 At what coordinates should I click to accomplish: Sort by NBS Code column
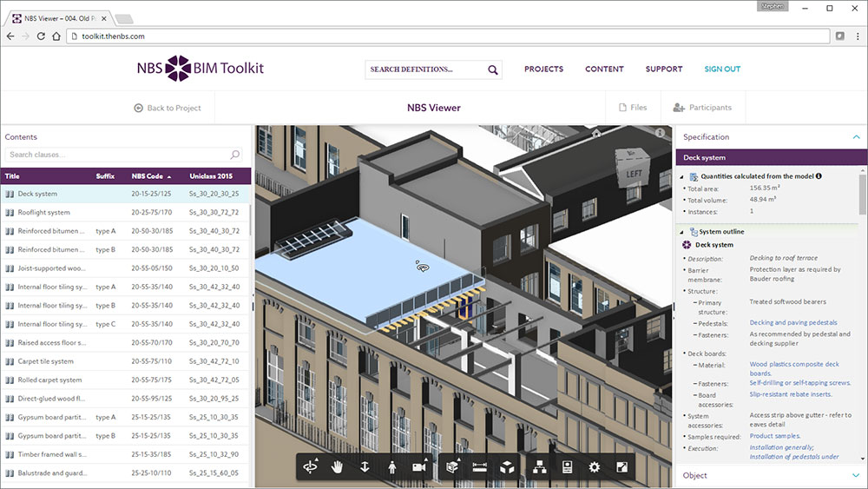151,176
